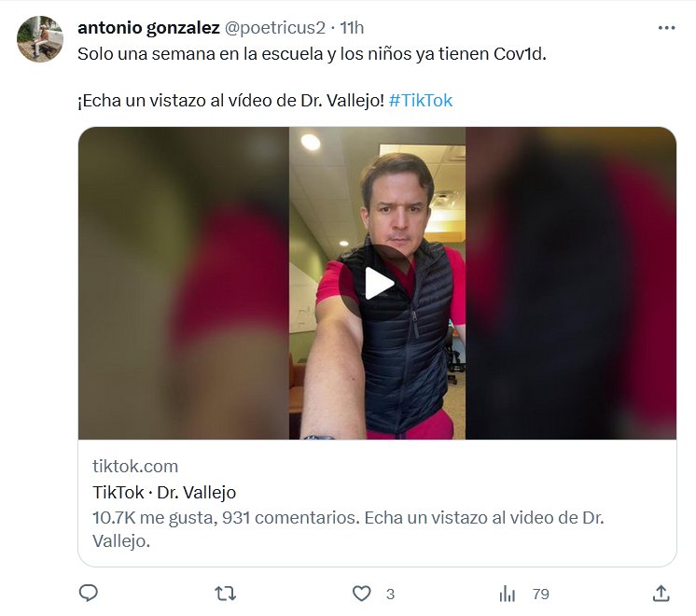Open the tiktok.com domain link
696x616 pixels.
click(x=135, y=466)
